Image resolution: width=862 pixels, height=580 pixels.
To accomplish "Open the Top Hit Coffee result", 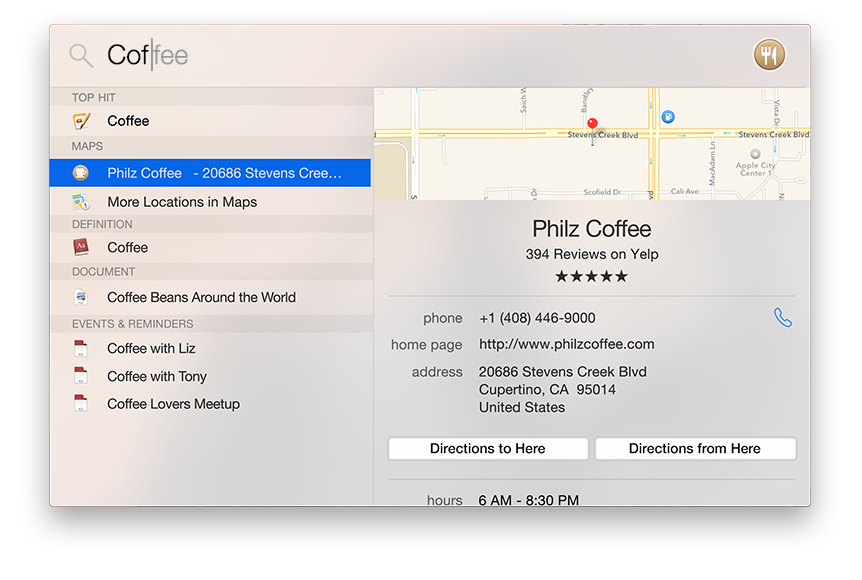I will 128,121.
